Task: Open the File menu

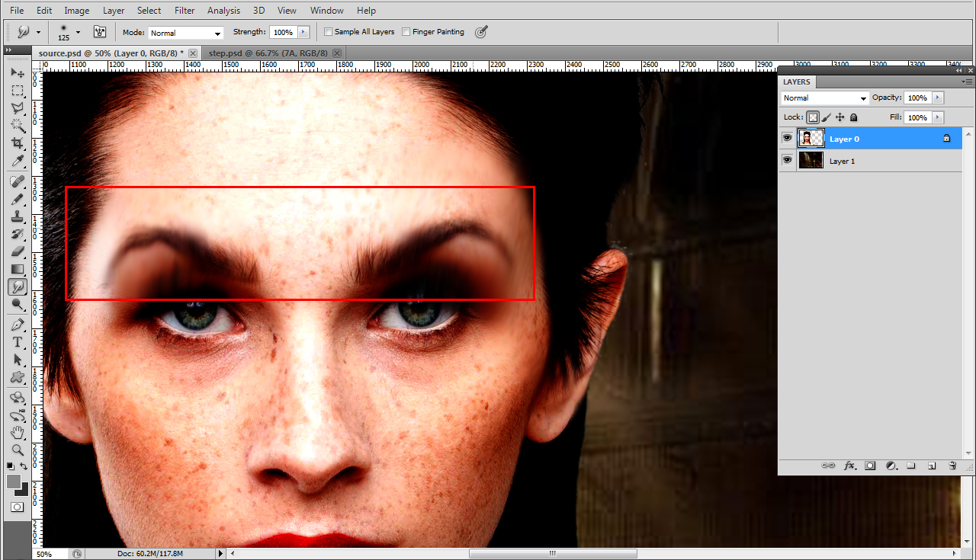Action: pyautogui.click(x=17, y=11)
